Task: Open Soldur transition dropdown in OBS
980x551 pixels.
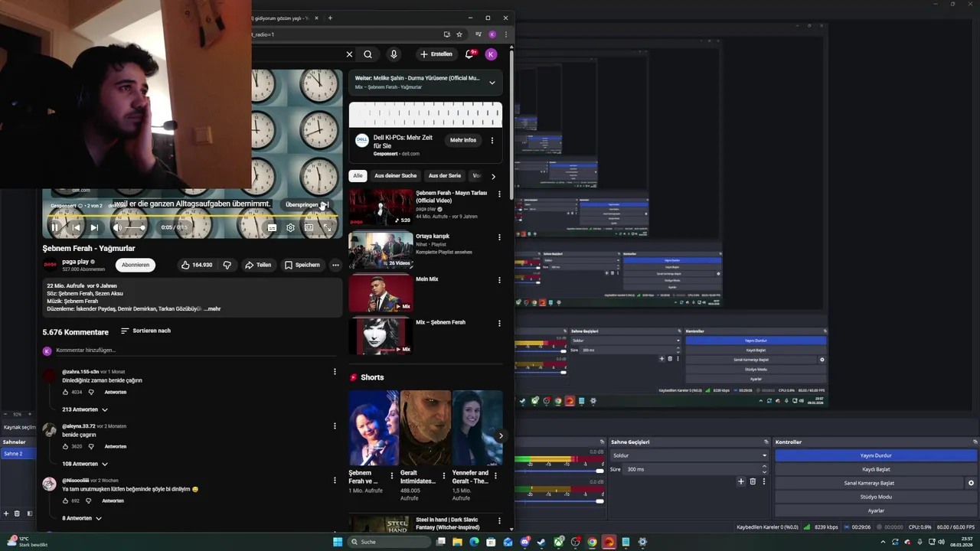Action: [x=689, y=455]
